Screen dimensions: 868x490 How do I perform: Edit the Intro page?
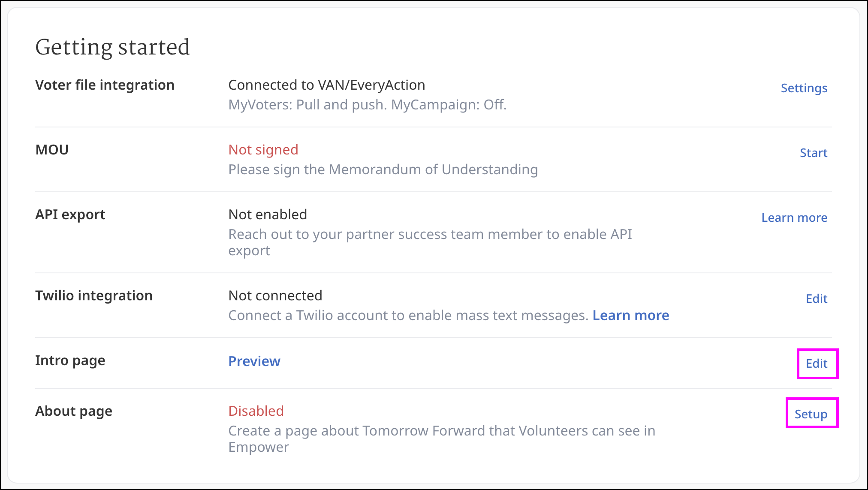[817, 363]
